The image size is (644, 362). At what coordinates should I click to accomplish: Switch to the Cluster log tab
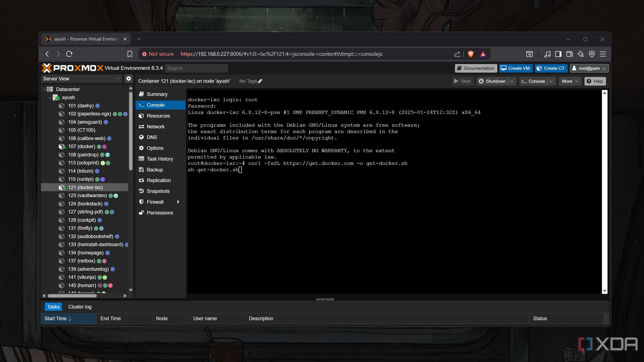click(80, 307)
